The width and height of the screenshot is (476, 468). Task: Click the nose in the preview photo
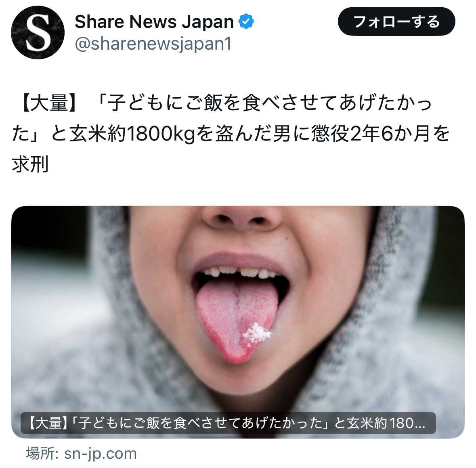242,216
